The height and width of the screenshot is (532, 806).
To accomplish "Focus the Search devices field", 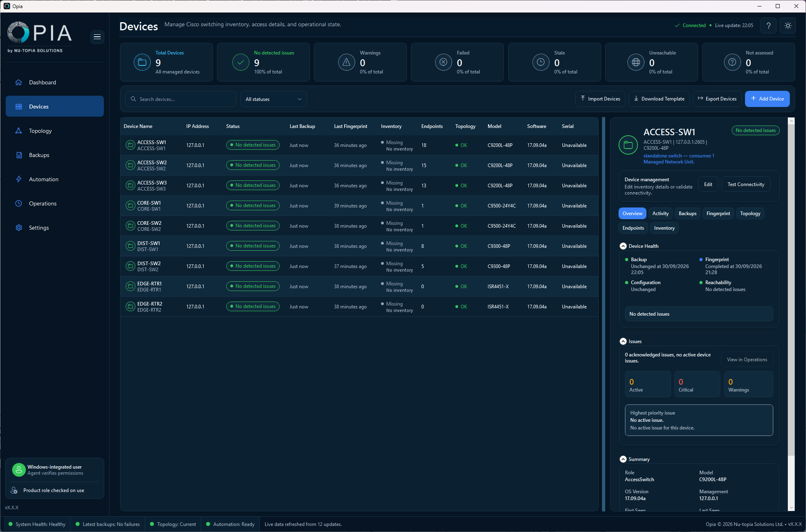I will click(181, 99).
